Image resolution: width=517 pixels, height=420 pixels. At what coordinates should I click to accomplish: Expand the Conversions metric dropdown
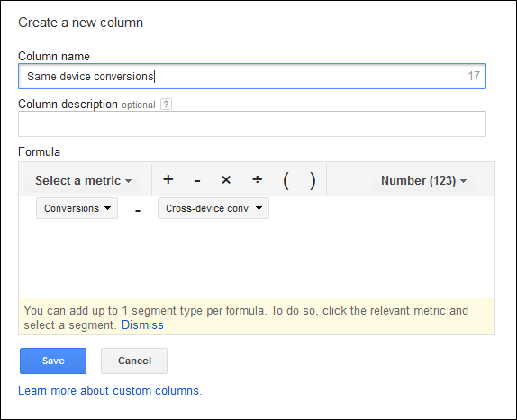click(77, 208)
